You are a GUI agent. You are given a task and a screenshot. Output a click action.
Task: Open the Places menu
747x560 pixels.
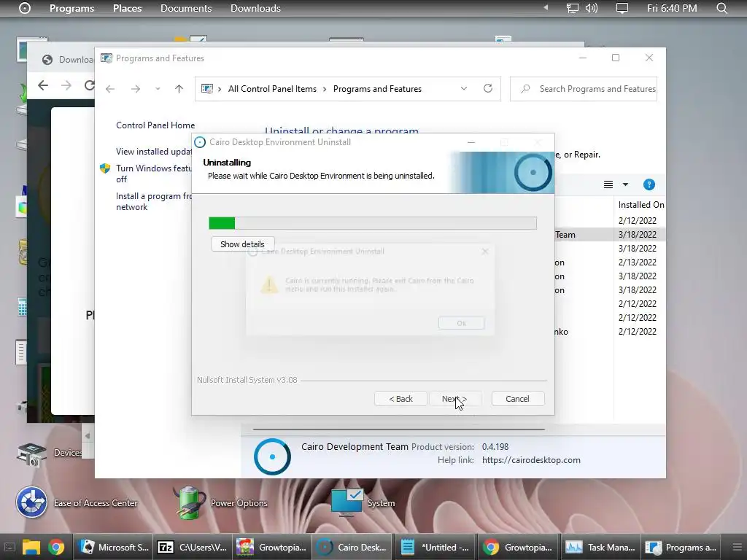coord(127,8)
